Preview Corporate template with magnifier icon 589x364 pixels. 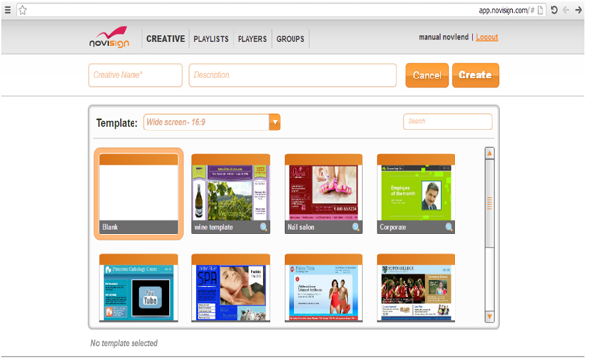click(x=449, y=227)
